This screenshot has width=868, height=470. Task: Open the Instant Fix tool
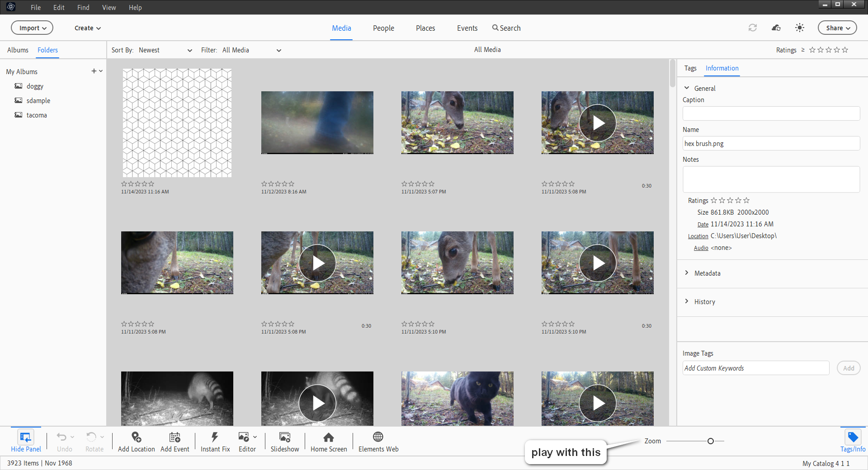click(215, 441)
